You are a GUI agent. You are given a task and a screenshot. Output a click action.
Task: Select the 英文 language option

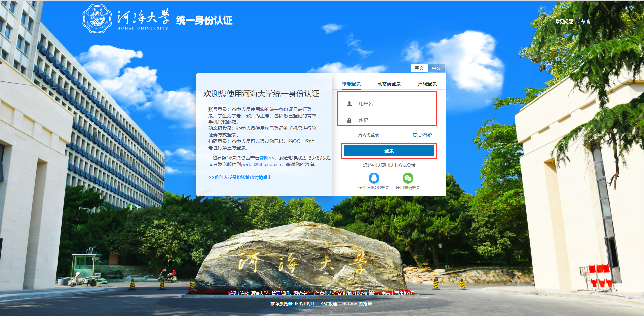[419, 68]
